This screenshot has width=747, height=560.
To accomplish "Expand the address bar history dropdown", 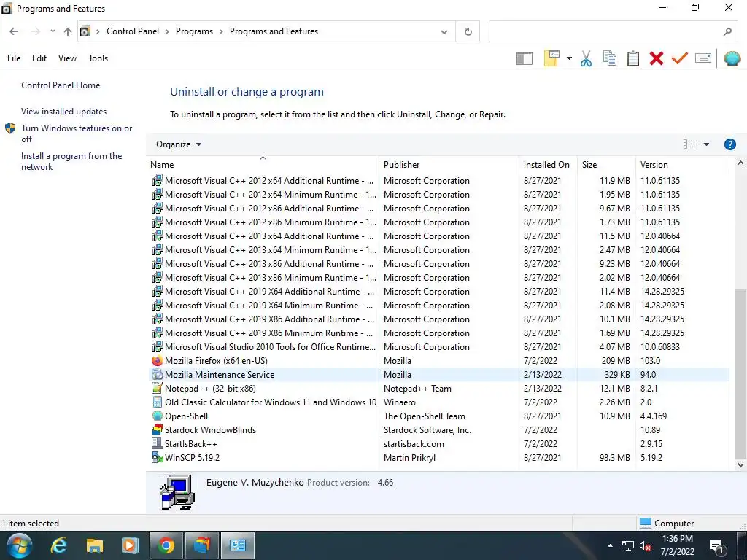I will (444, 32).
